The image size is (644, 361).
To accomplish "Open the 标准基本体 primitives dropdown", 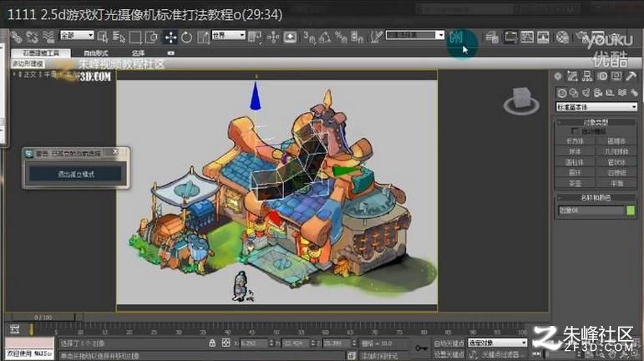I will click(596, 107).
